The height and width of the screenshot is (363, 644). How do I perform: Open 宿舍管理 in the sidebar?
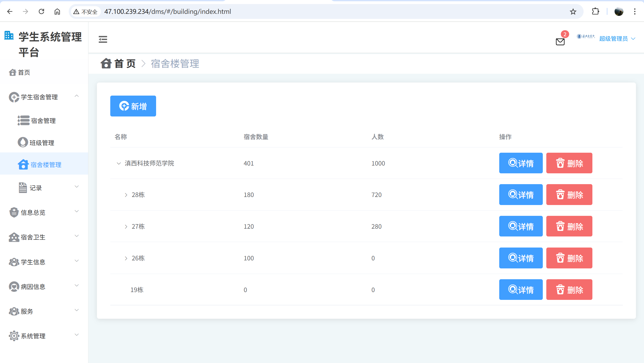[43, 121]
